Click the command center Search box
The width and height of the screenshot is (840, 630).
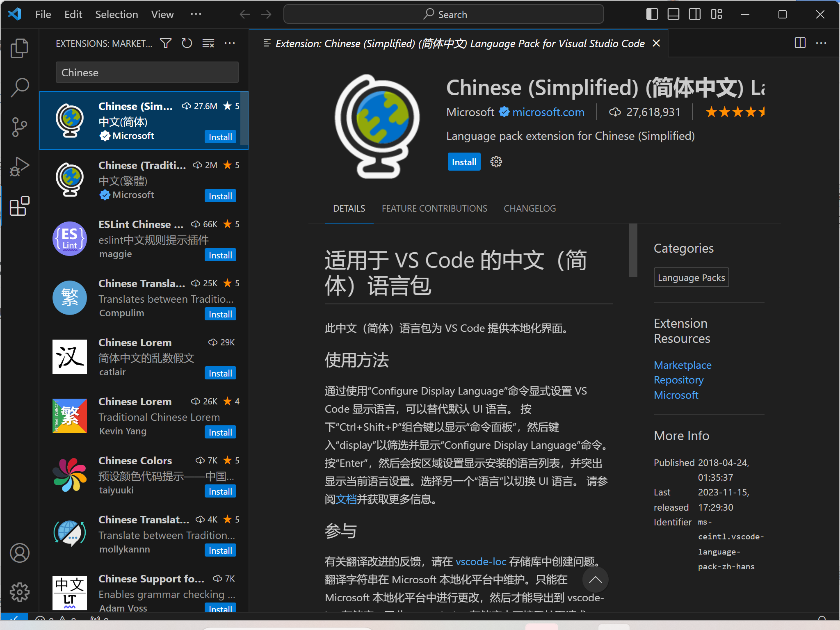tap(443, 14)
